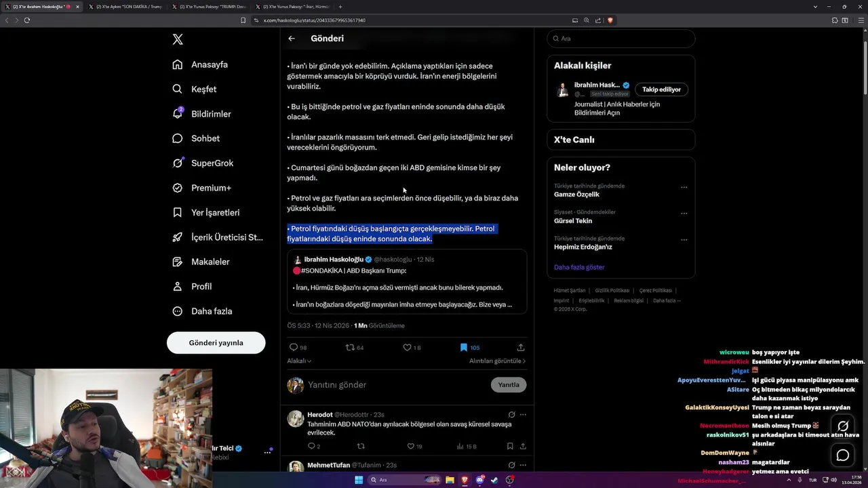
Task: Open more menu on MehmetTufan reply
Action: pyautogui.click(x=523, y=466)
